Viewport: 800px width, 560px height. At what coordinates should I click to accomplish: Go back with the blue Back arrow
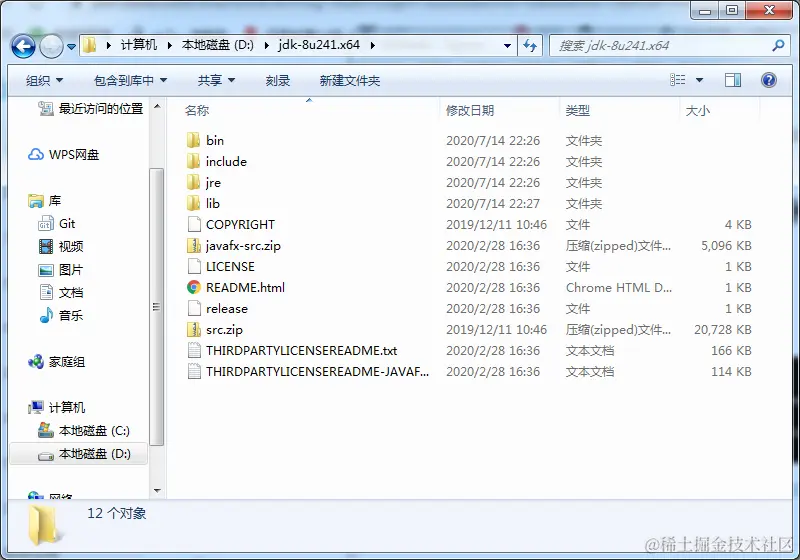23,46
